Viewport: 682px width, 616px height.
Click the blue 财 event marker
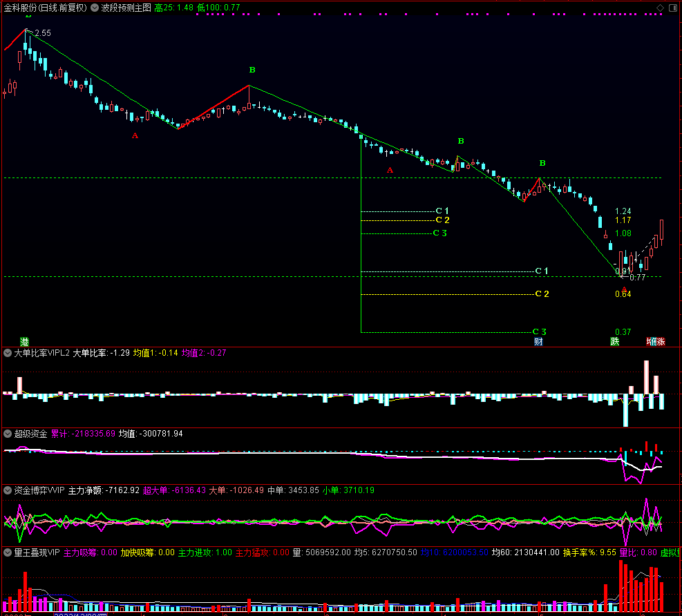(538, 342)
